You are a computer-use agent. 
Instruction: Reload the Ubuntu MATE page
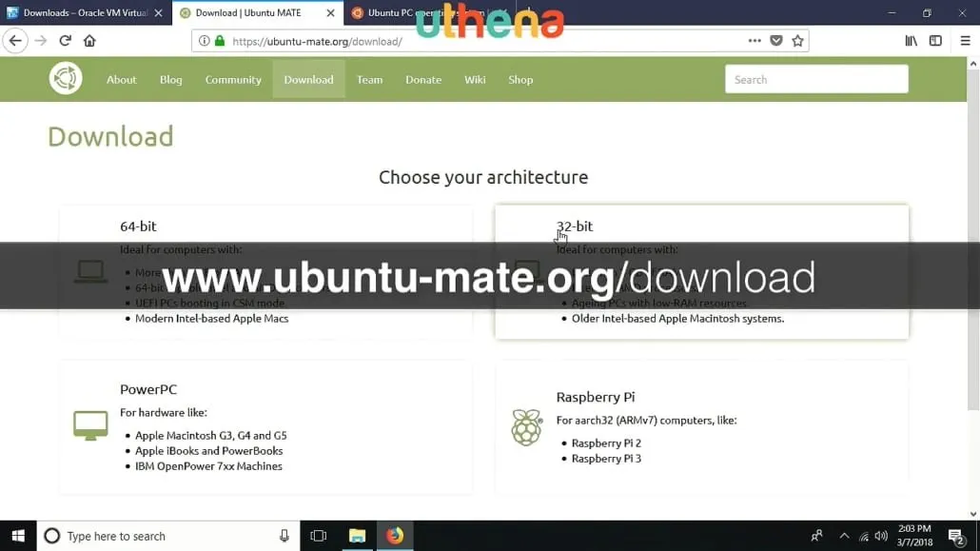[x=65, y=41]
